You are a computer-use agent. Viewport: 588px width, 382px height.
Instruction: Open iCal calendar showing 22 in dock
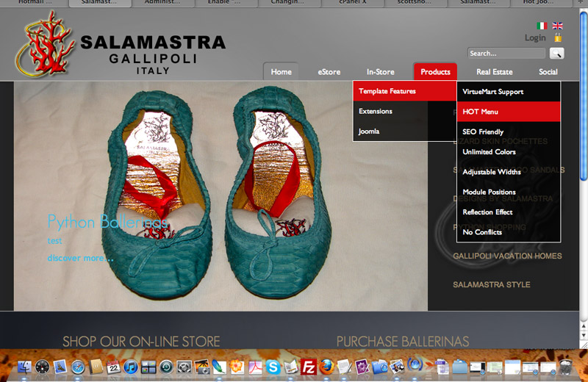pos(113,367)
